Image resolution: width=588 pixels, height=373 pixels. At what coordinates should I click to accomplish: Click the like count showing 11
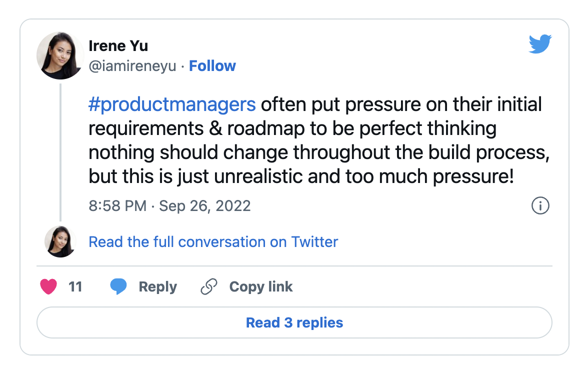75,287
